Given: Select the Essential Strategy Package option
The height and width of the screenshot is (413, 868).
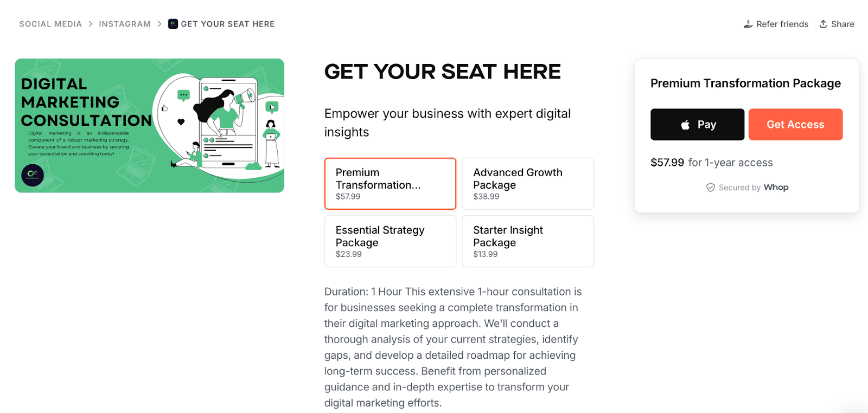Looking at the screenshot, I should point(390,241).
